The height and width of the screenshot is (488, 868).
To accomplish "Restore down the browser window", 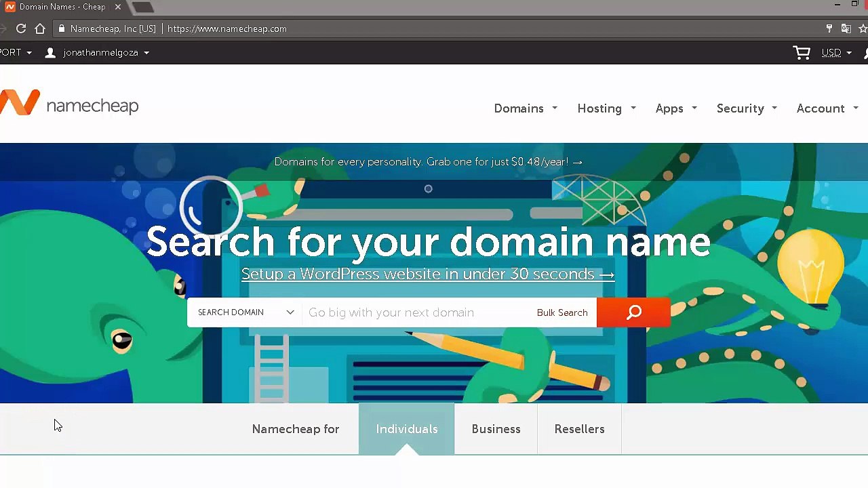I will [854, 4].
